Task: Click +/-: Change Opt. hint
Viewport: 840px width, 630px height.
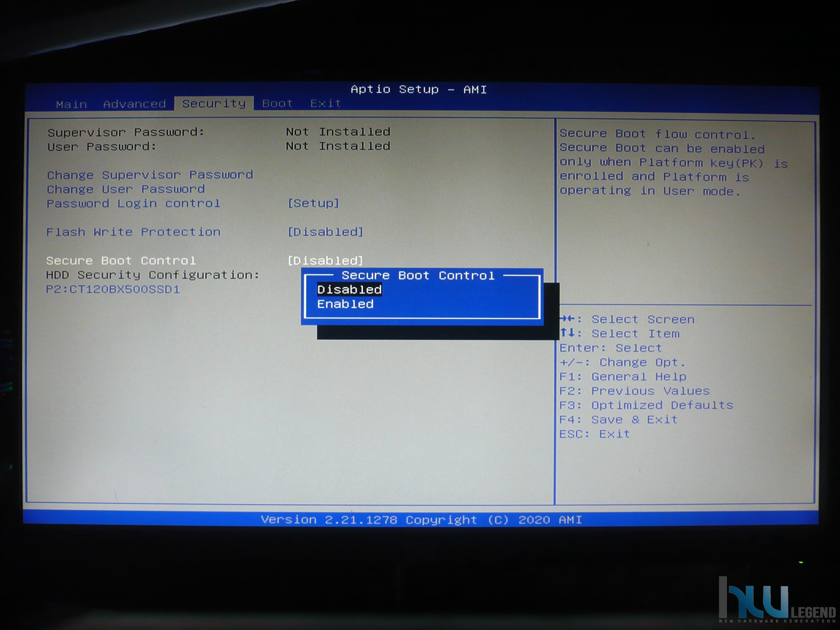Action: coord(623,362)
